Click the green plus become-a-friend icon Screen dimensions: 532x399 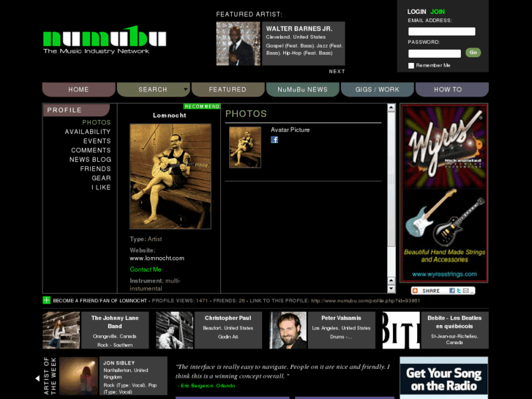coord(47,300)
